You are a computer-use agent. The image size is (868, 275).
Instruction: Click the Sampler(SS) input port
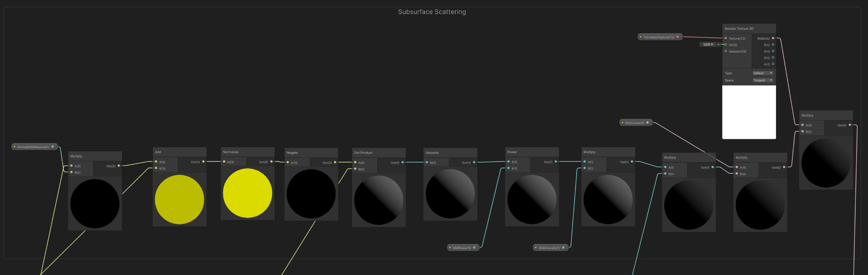point(726,51)
